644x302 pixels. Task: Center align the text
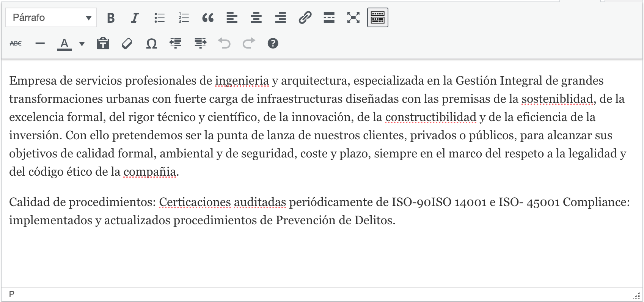(x=256, y=17)
